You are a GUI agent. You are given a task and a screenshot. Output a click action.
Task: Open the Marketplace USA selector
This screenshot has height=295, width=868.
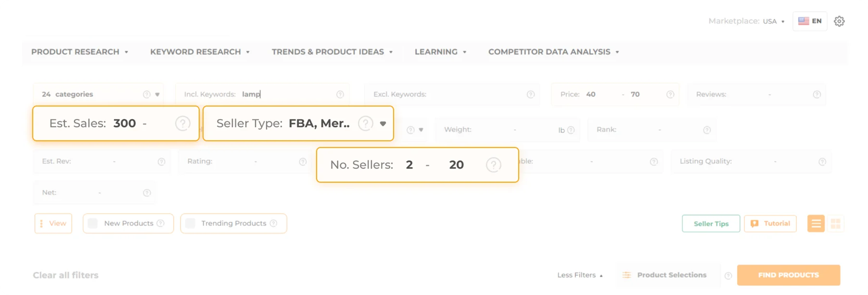(x=773, y=21)
